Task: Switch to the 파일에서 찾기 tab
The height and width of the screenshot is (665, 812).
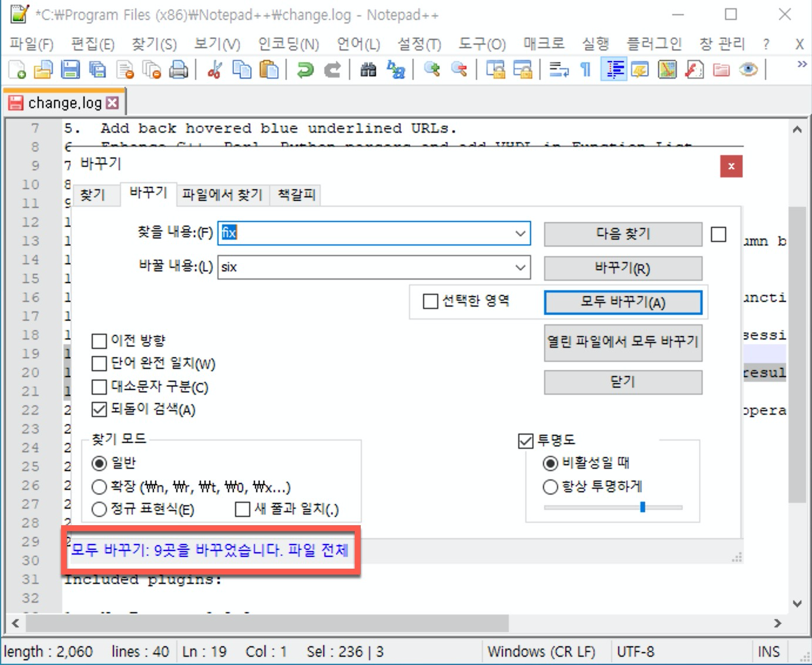Action: [222, 194]
